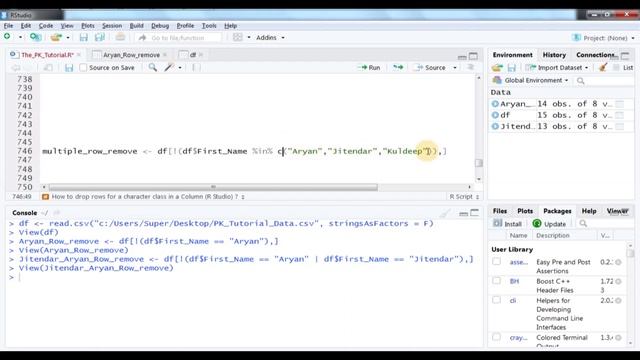Check the cray... package checkbox

click(496, 337)
